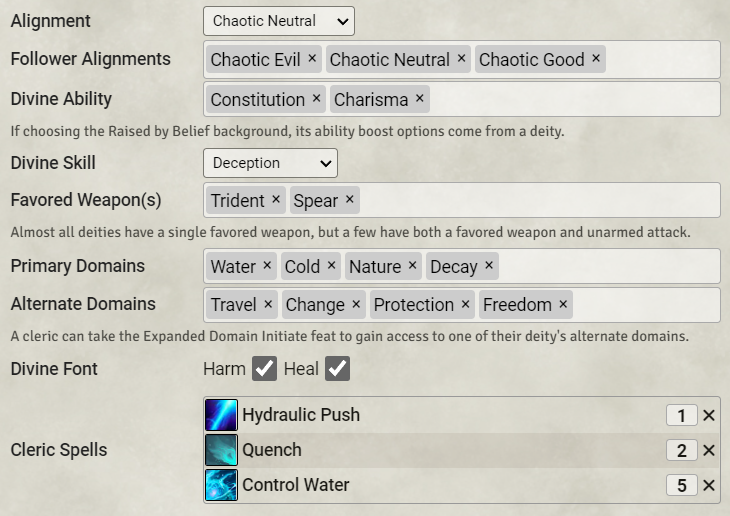Click the Quench spell level field
Screen dimensions: 730x516
pos(681,451)
